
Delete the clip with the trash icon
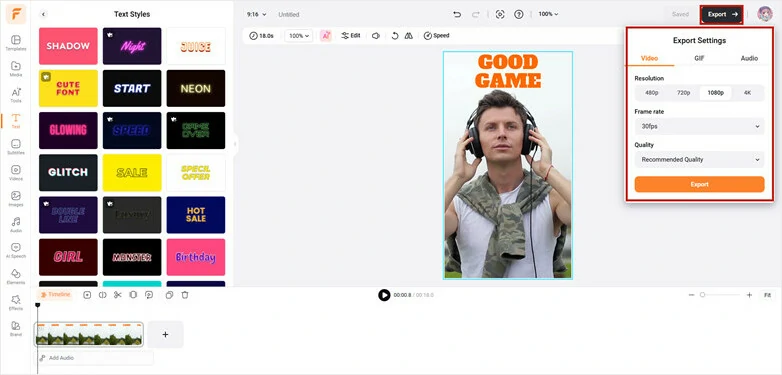[x=185, y=295]
